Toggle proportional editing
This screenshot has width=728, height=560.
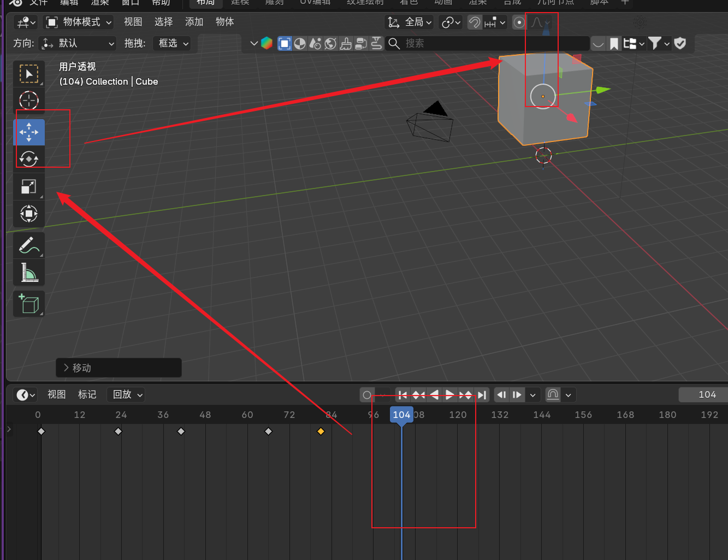[519, 22]
